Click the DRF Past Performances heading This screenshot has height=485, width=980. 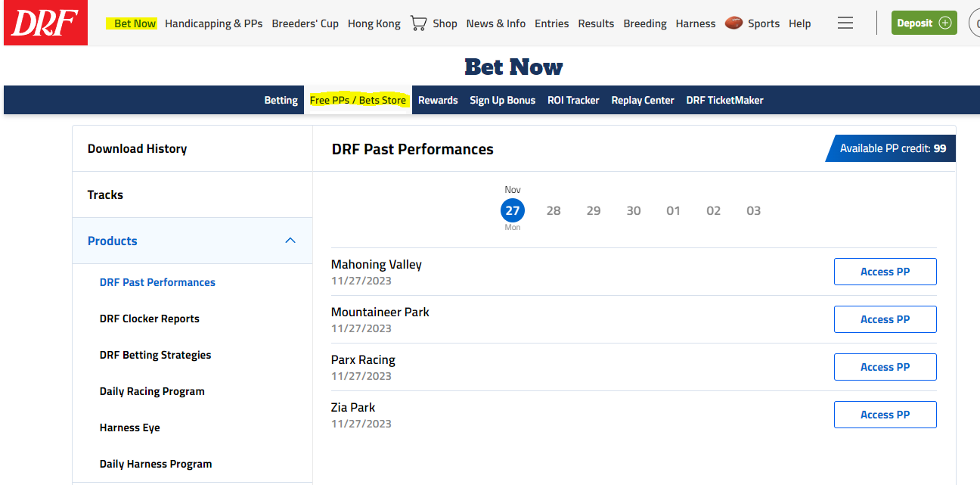(413, 149)
